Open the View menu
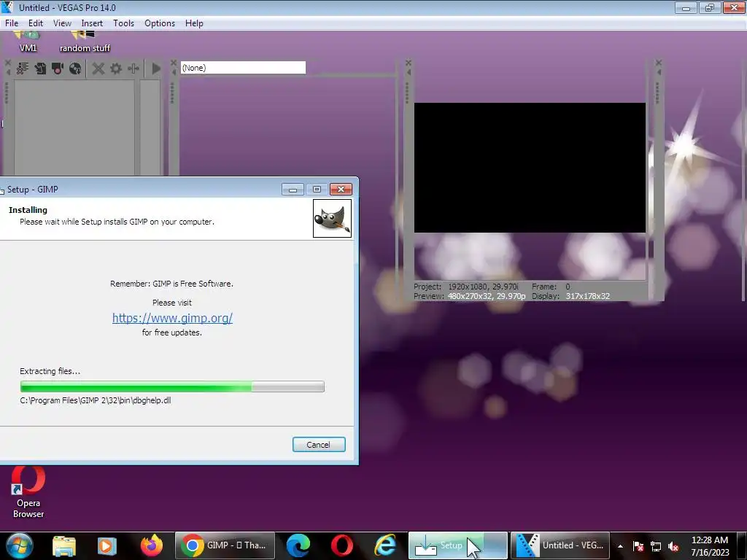This screenshot has width=747, height=560. (x=62, y=23)
